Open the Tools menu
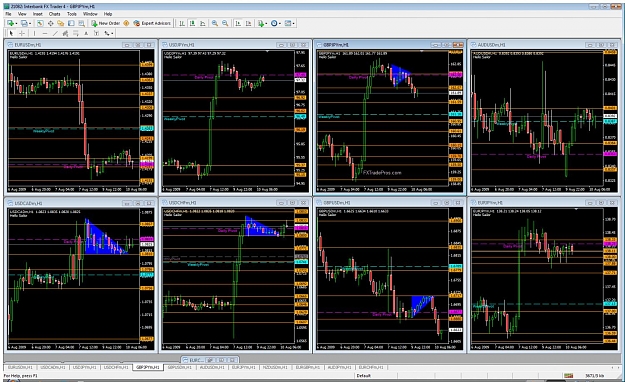Screen dimensions: 625x382 (72, 14)
